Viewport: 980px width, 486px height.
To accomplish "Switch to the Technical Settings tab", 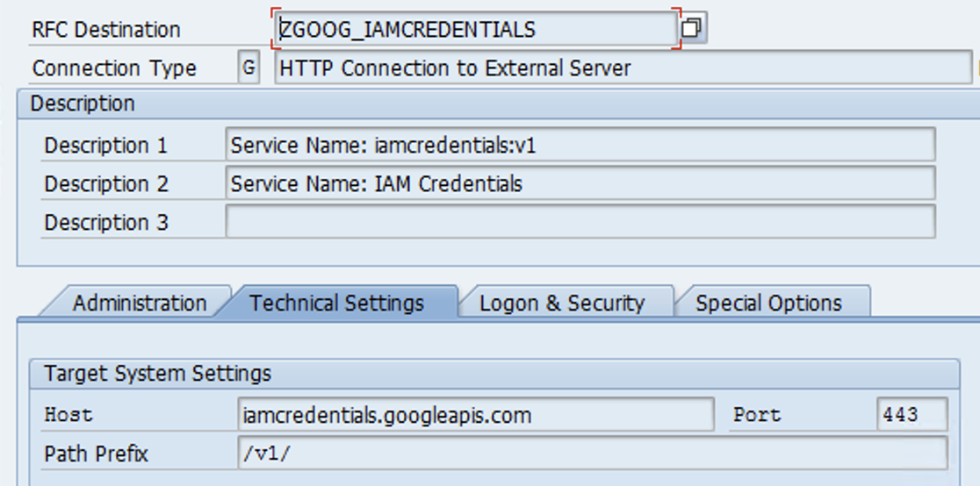I will click(336, 304).
